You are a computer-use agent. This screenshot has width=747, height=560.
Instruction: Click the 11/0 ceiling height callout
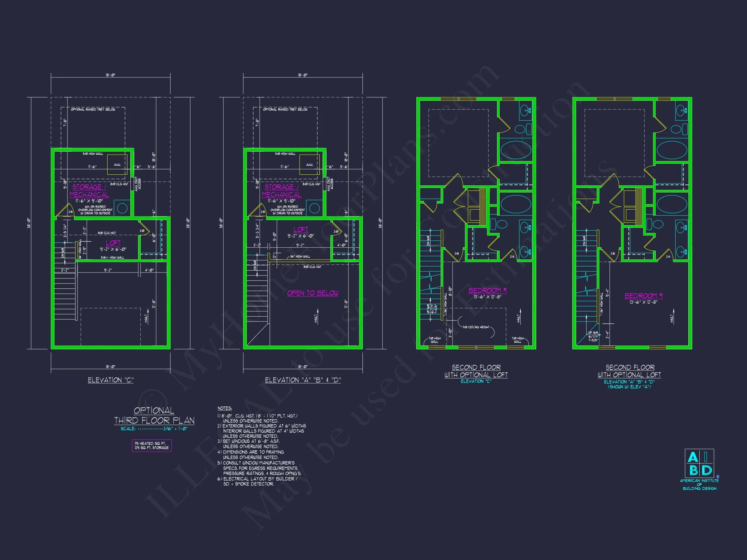click(476, 327)
